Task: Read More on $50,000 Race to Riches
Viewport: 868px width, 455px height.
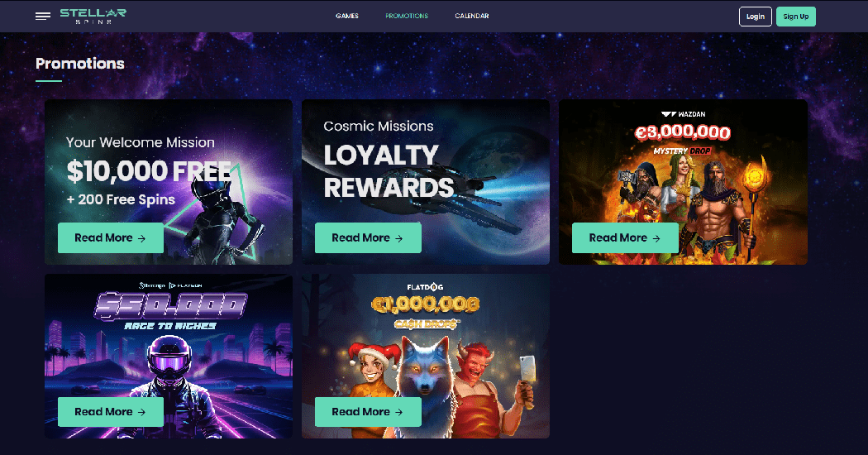Action: [x=111, y=412]
